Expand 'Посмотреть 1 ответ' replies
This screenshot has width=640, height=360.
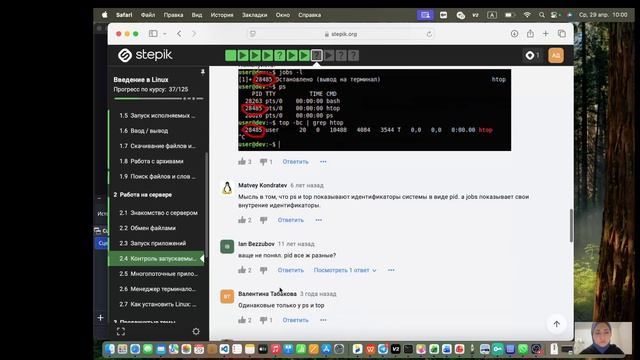coord(345,270)
